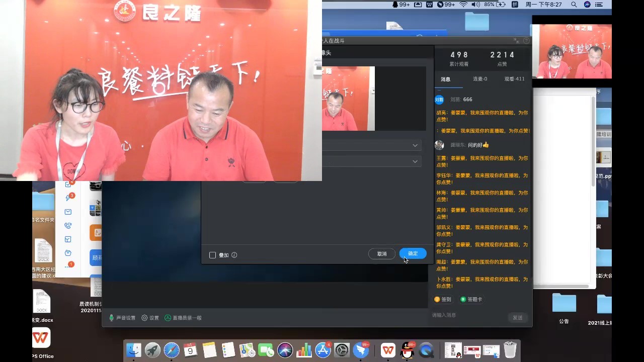This screenshot has width=644, height=362.
Task: Open the 设置 gear settings
Action: tap(150, 318)
